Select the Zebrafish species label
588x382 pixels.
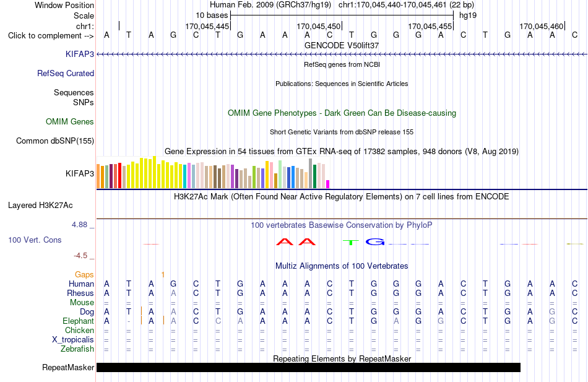click(x=77, y=349)
